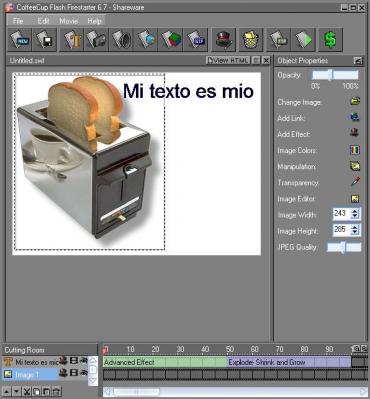Screen dimensions: 370x399
Task: Click the magic hat effects toolbar icon
Action: pos(223,40)
